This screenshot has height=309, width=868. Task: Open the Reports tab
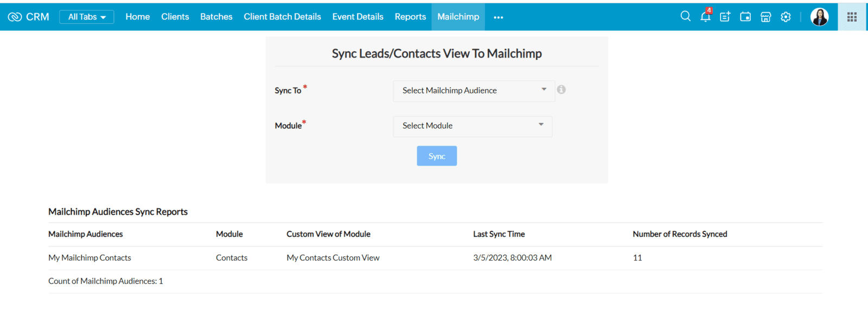[x=410, y=17]
